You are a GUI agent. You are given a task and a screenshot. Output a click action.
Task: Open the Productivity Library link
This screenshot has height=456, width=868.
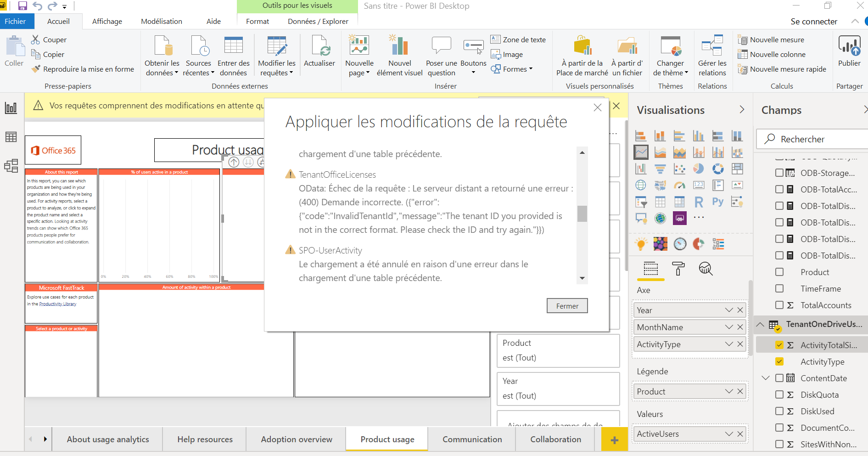[58, 304]
